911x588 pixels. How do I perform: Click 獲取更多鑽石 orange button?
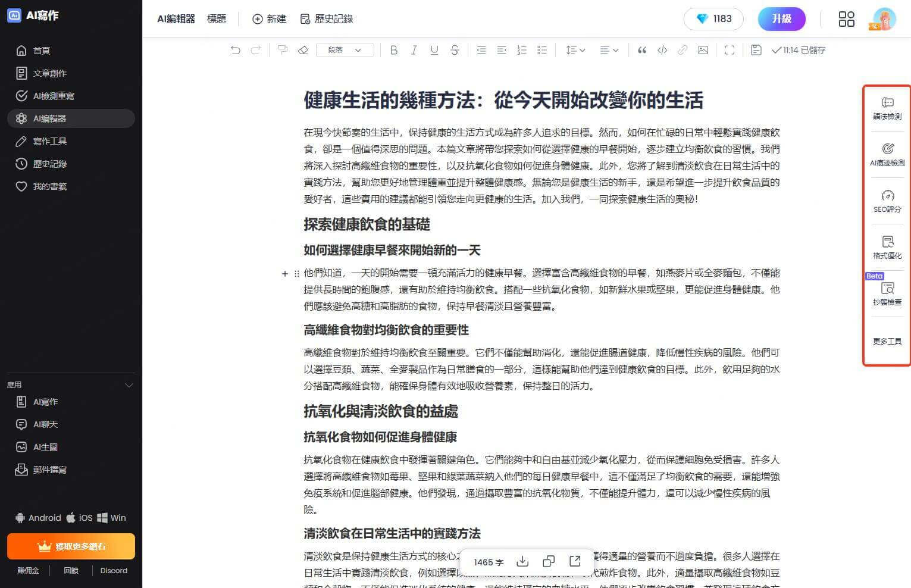[x=71, y=546]
